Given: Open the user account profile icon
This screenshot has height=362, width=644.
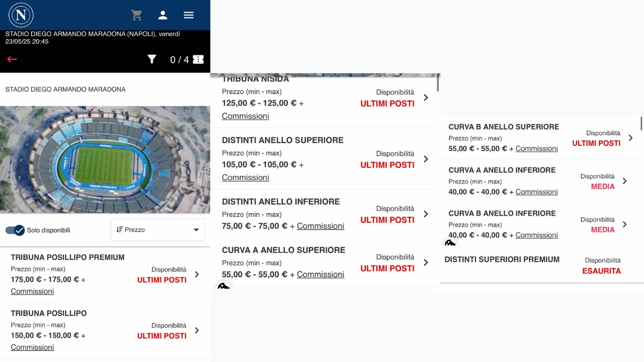Looking at the screenshot, I should coord(163,15).
